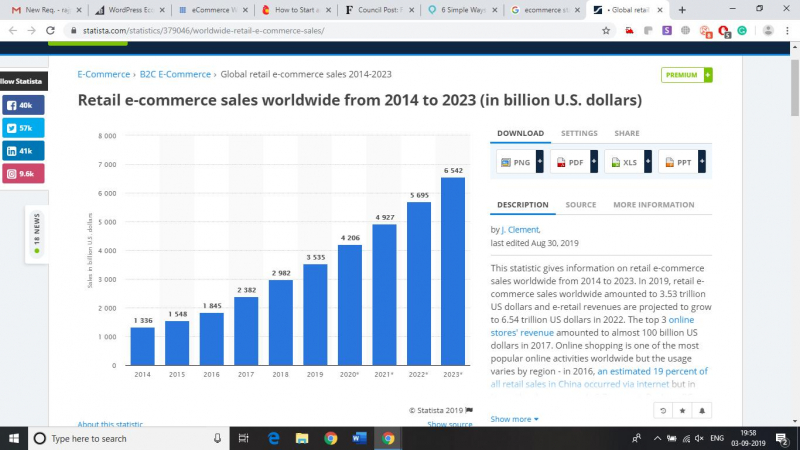Image resolution: width=800 pixels, height=450 pixels.
Task: Click the citation history icon
Action: 663,411
